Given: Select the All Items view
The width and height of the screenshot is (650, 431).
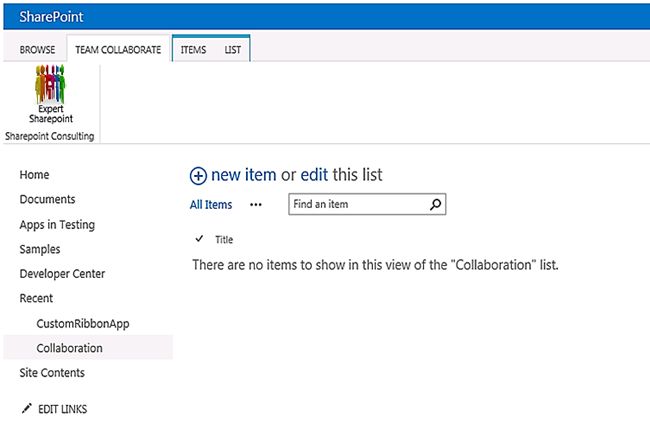Looking at the screenshot, I should (x=211, y=205).
